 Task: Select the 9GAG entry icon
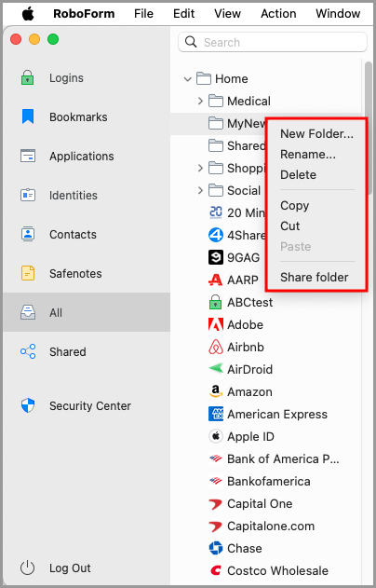click(x=216, y=257)
